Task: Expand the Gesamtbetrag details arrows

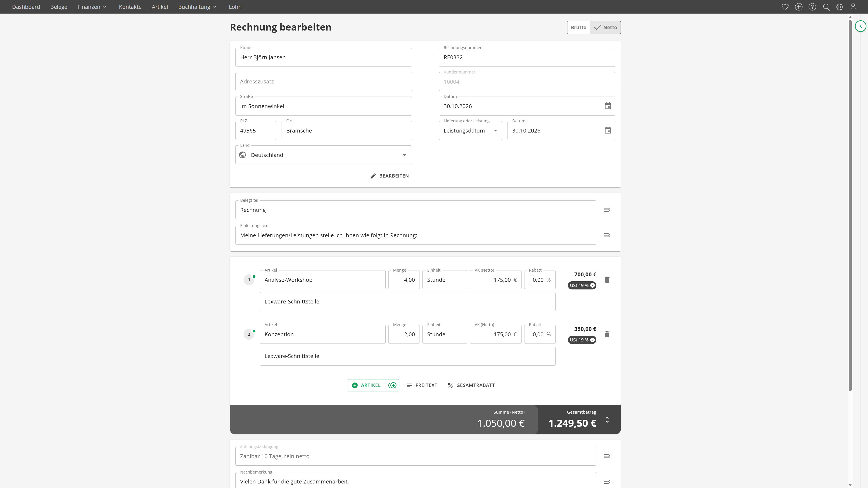Action: [607, 420]
